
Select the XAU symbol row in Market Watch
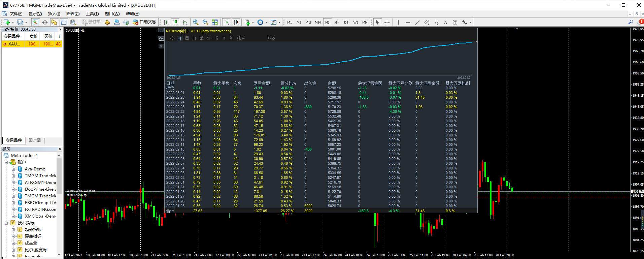tap(32, 44)
